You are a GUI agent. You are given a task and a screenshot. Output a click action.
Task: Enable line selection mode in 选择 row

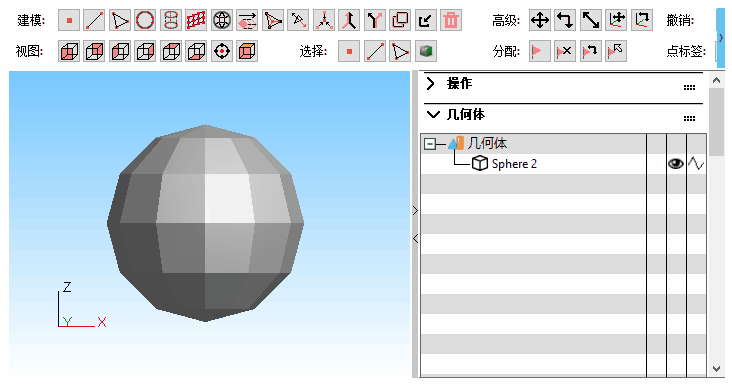coord(375,51)
